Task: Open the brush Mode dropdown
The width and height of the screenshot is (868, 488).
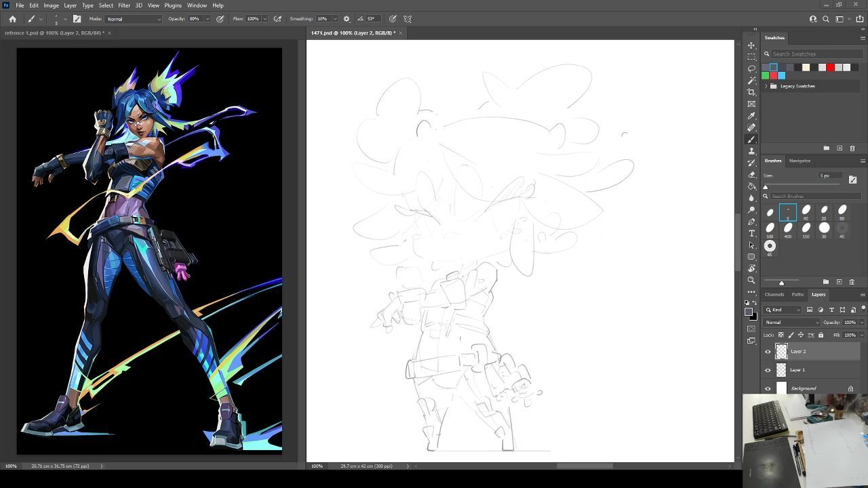Action: pyautogui.click(x=134, y=19)
